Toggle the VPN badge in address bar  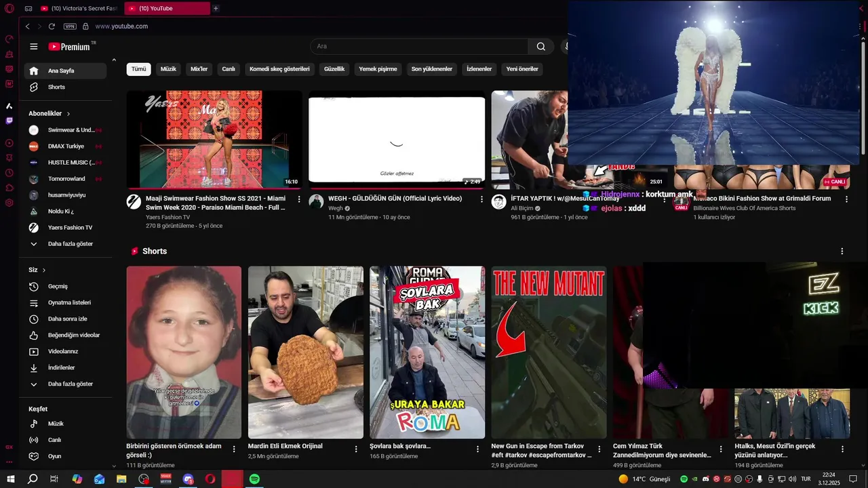(x=70, y=26)
